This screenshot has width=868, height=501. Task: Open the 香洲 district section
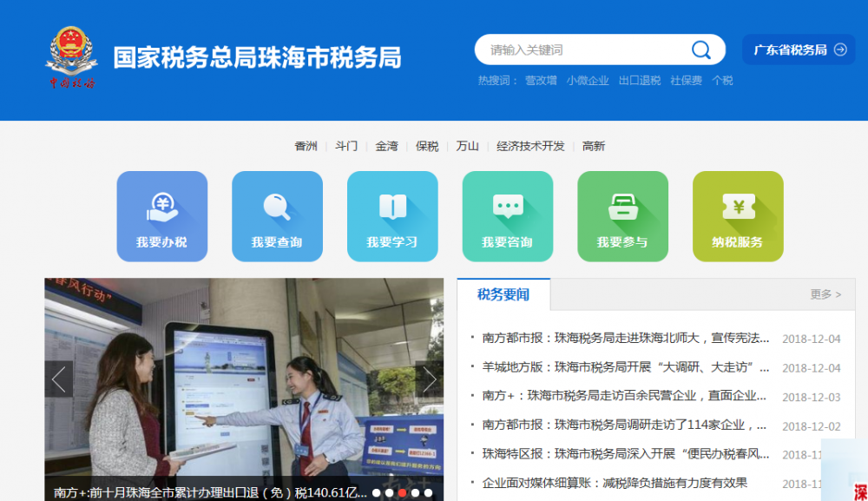tap(305, 146)
